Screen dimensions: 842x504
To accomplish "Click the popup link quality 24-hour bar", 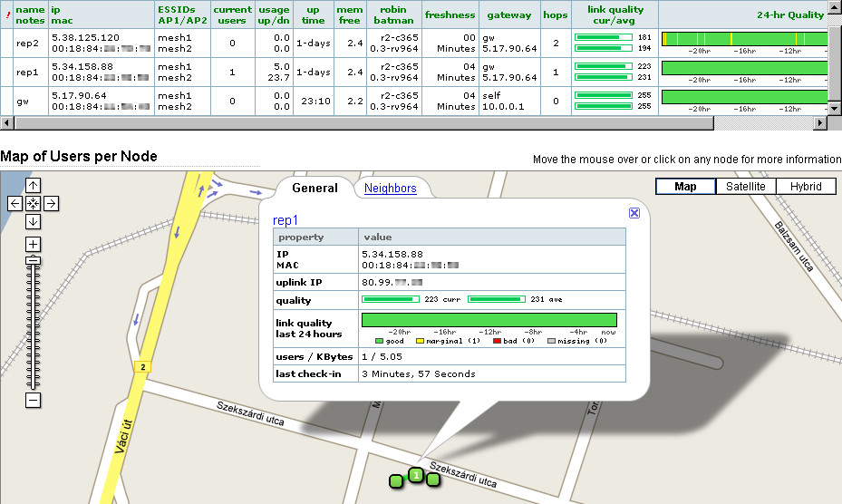I will (489, 320).
